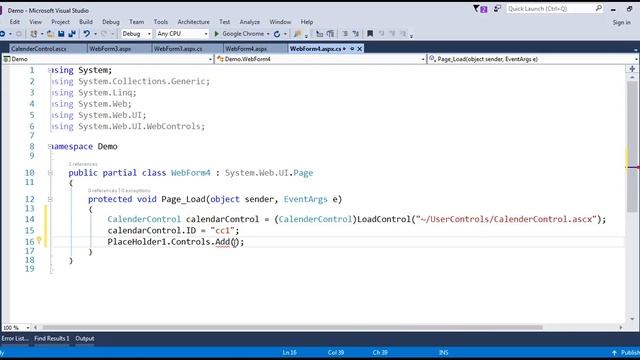Screen dimensions: 640x360
Task: Click the New Project toolbar icon
Action: coord(34,34)
